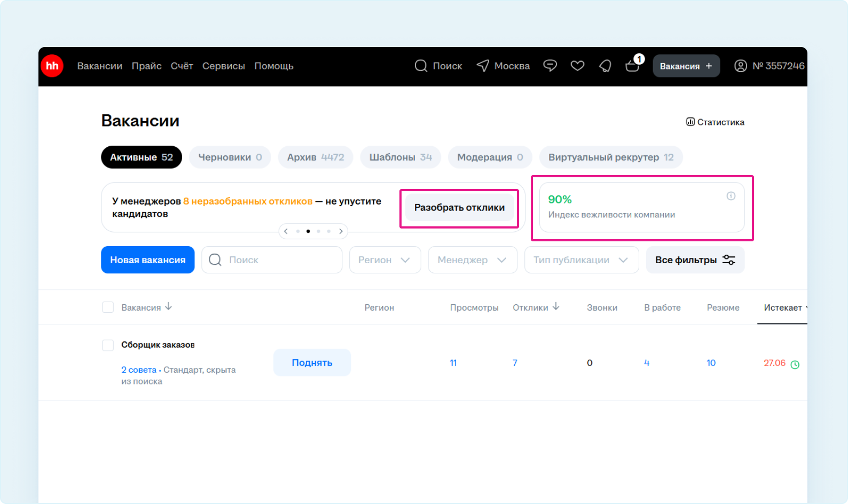Open the shopping cart icon

pos(632,66)
